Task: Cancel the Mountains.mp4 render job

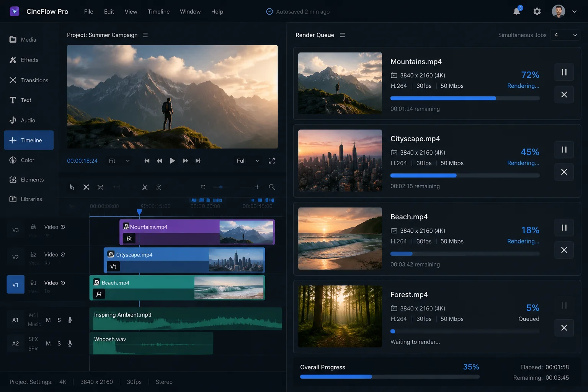Action: [564, 95]
